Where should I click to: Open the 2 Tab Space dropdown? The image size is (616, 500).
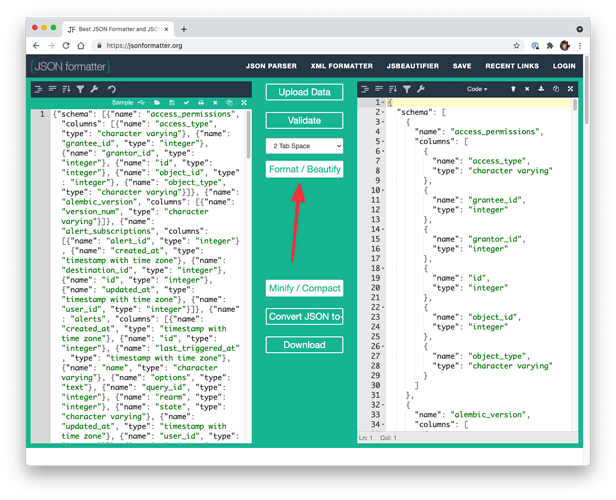tap(304, 146)
